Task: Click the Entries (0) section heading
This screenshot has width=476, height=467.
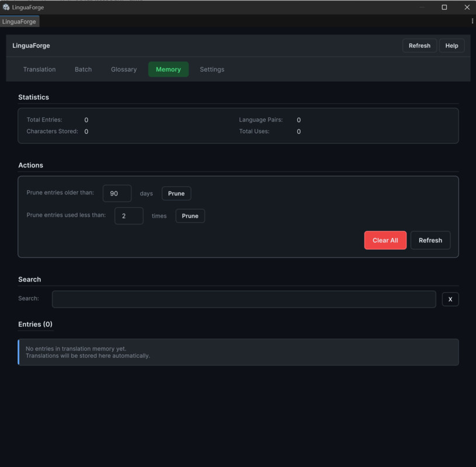Action: click(x=35, y=324)
